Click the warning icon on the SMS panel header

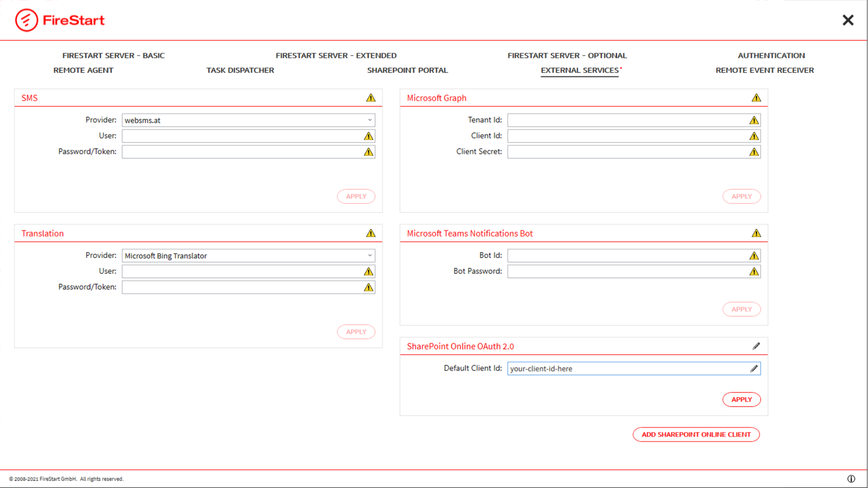point(370,97)
